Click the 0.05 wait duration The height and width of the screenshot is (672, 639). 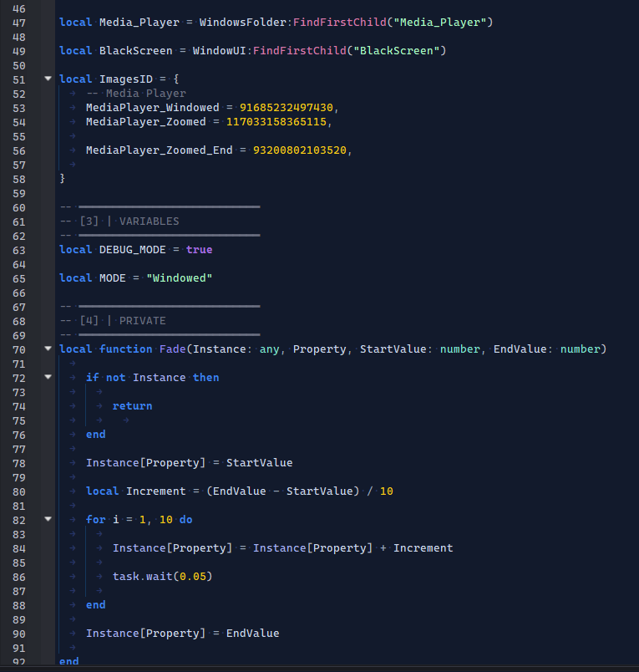click(x=193, y=576)
